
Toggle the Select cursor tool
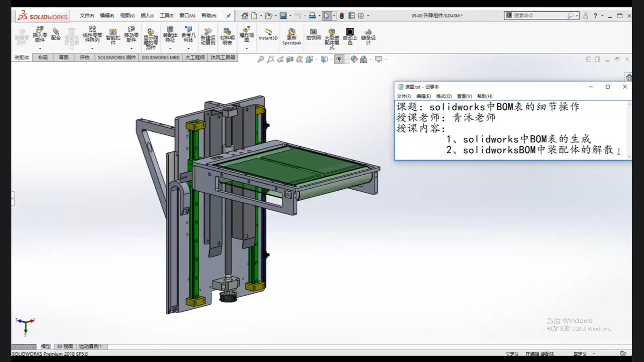click(327, 16)
